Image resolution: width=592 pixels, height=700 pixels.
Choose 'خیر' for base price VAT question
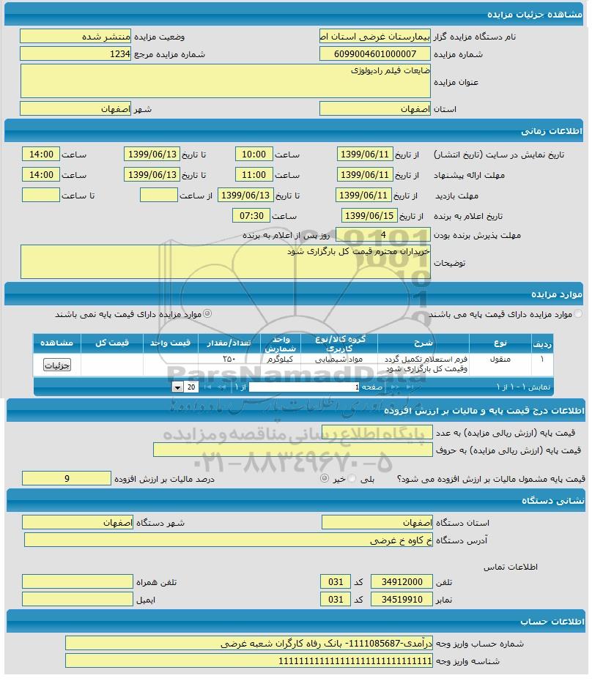[325, 479]
